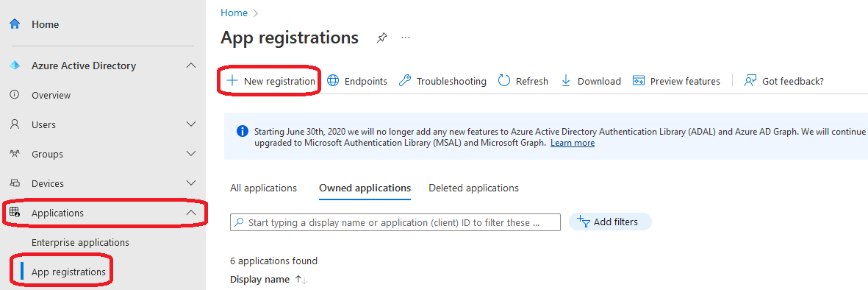Open Troubleshooting from toolbar label
This screenshot has width=868, height=290.
(451, 82)
